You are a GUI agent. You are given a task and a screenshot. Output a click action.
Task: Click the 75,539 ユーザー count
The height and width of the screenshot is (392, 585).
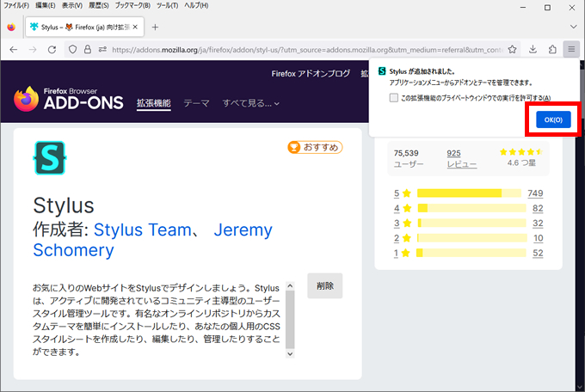pyautogui.click(x=408, y=158)
